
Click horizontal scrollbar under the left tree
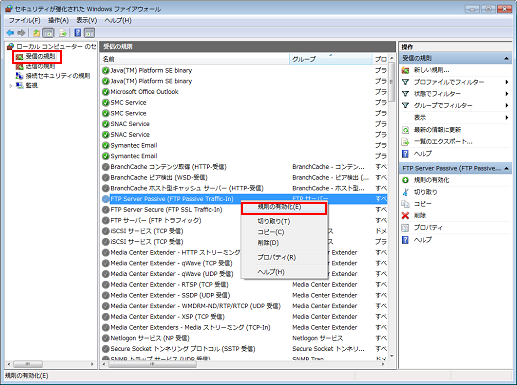tap(28, 364)
